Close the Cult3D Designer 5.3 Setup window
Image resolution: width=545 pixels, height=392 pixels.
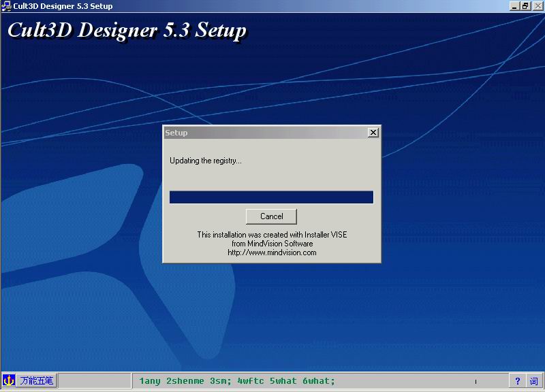tap(538, 6)
